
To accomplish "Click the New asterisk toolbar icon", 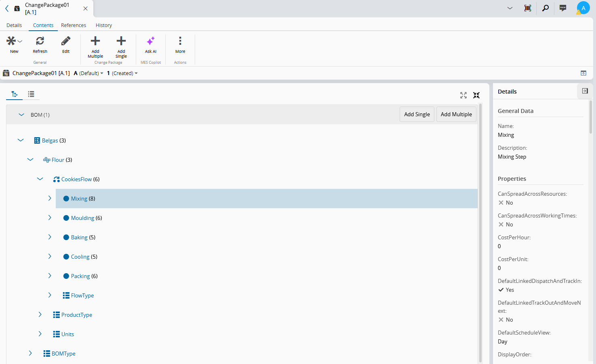I will (x=11, y=41).
